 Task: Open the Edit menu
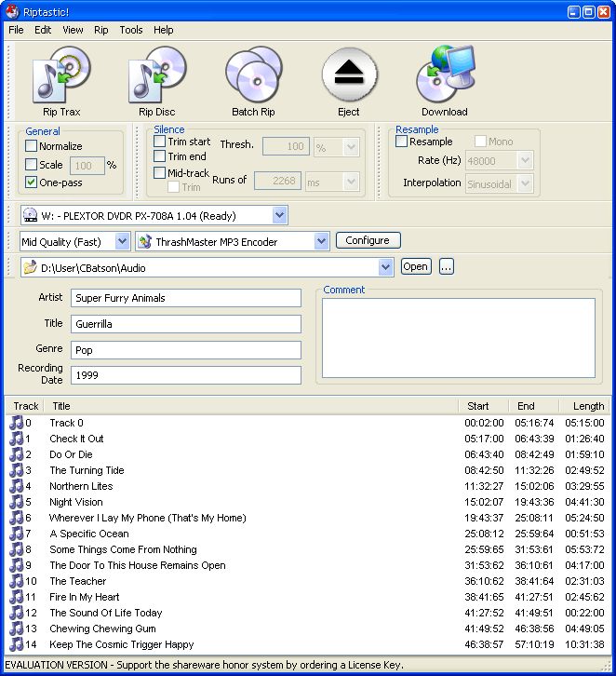pyautogui.click(x=43, y=30)
